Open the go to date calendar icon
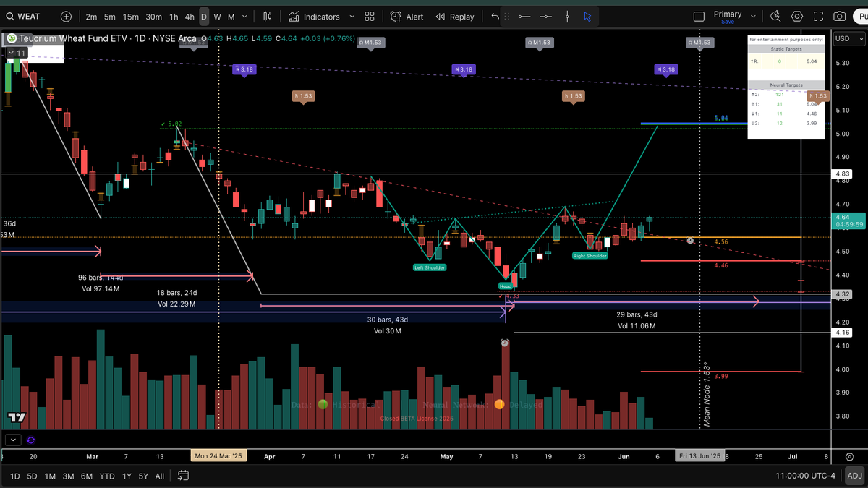868x488 pixels. tap(183, 476)
